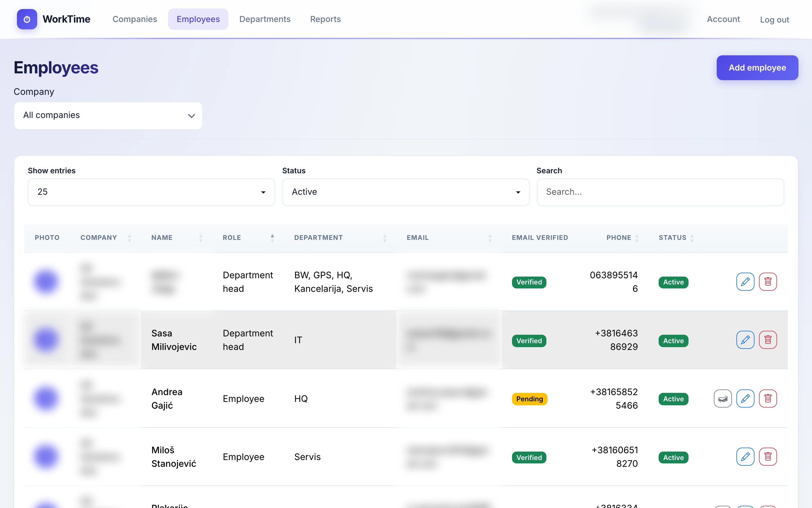Image resolution: width=812 pixels, height=508 pixels.
Task: Open the Reports navigation item
Action: pos(325,19)
